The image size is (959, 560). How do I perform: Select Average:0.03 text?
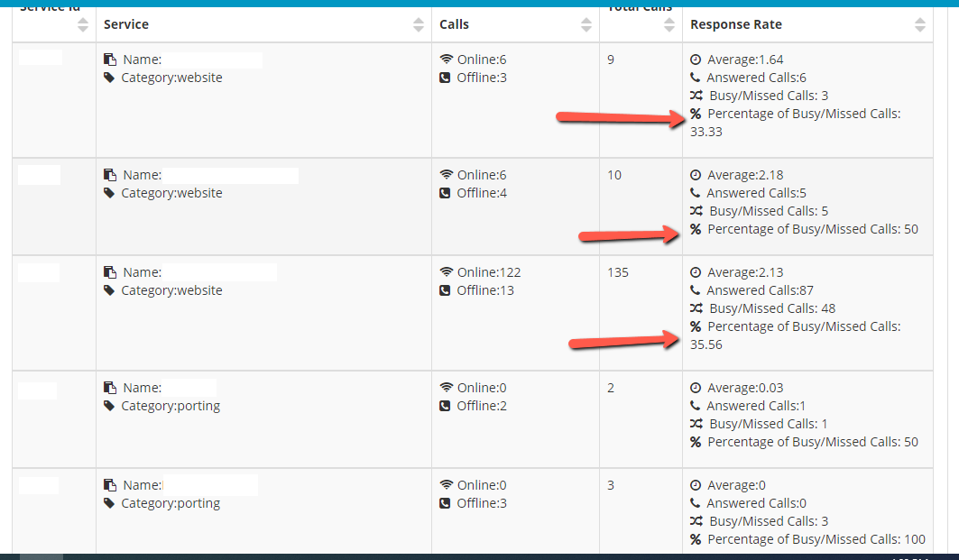point(745,388)
